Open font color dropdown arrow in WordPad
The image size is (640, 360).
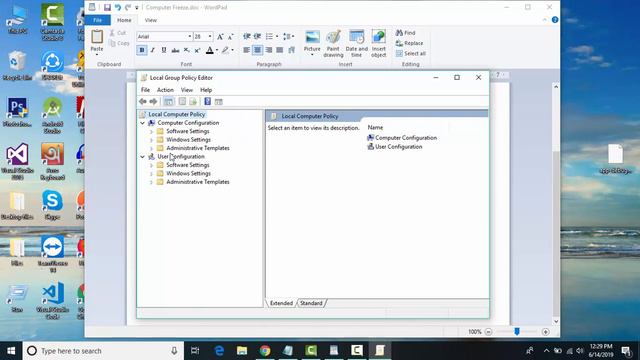click(217, 50)
